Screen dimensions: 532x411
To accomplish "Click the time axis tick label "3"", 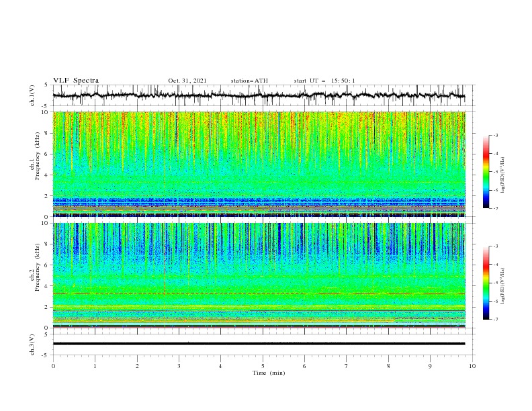I will point(179,366).
